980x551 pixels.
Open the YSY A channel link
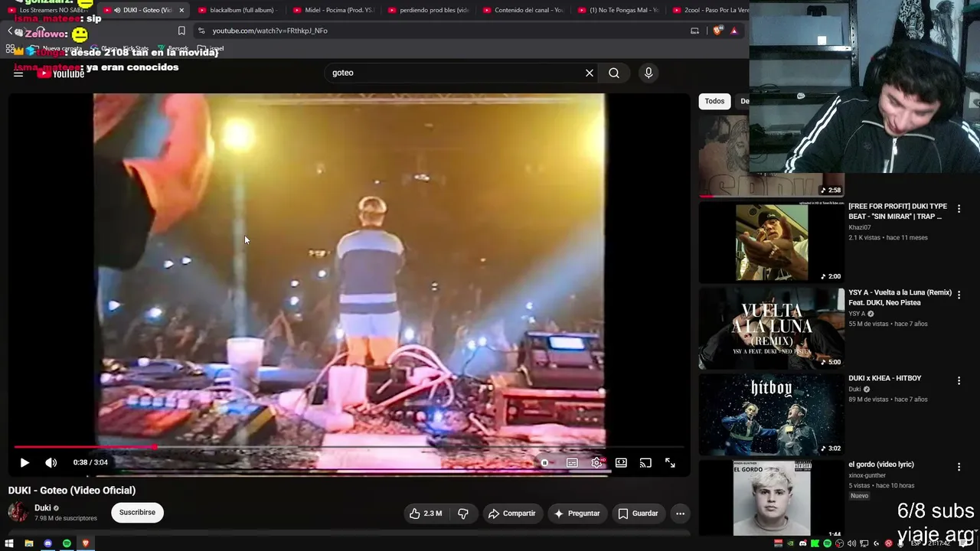[x=857, y=314]
